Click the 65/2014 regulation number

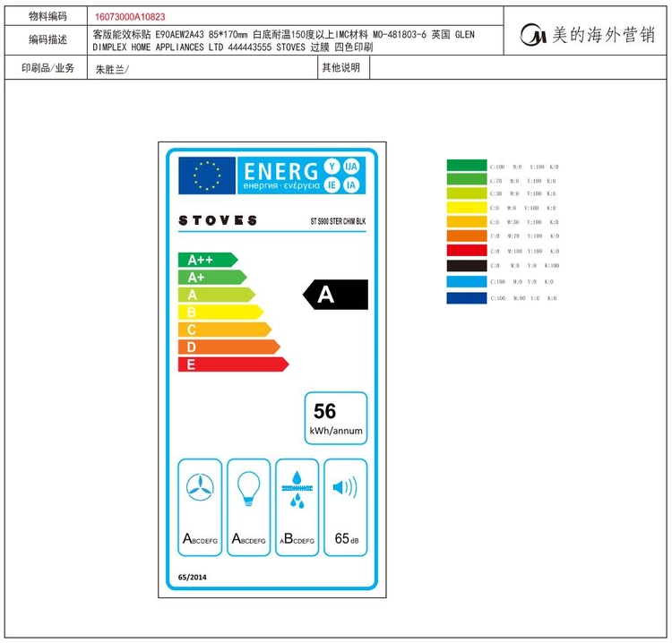pos(192,577)
